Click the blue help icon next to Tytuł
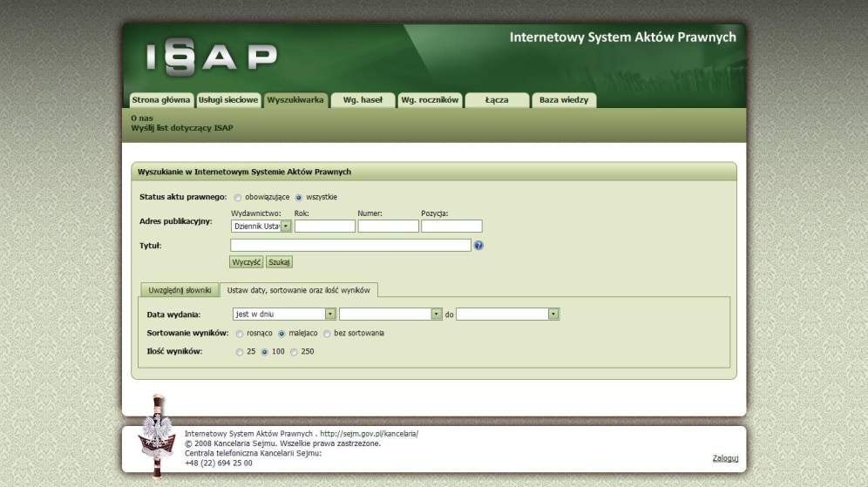 click(x=478, y=245)
